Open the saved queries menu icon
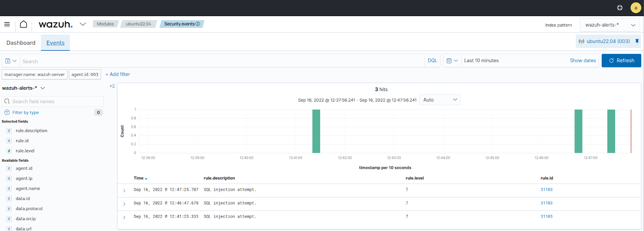 point(11,61)
